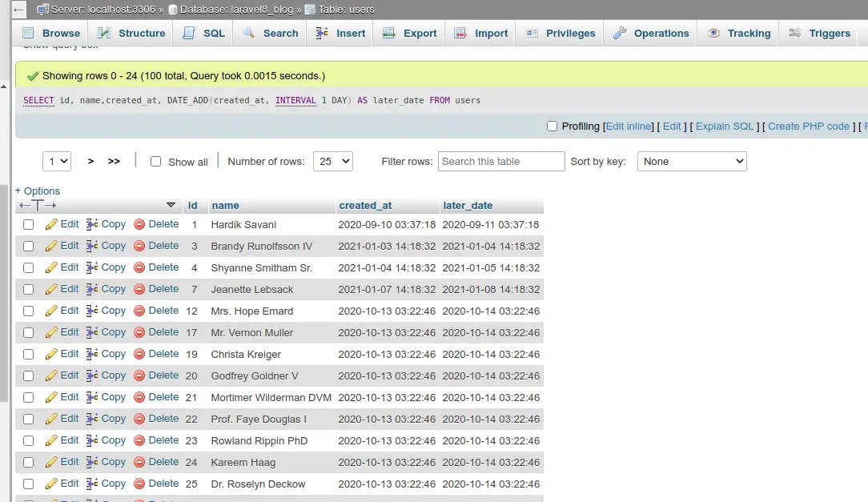Screen dimensions: 868x502
Task: Click the pencil icon for Kareem Haag row
Action: tap(51, 463)
